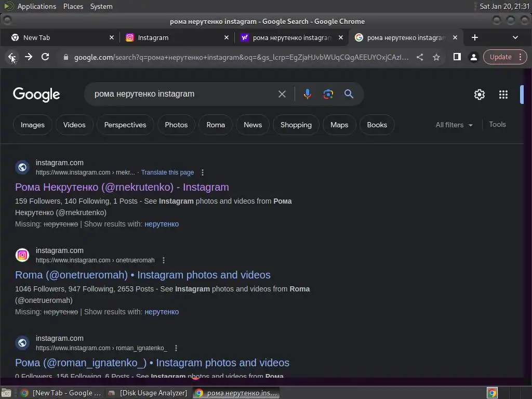Open more options for onetrueromah result

pos(164,260)
